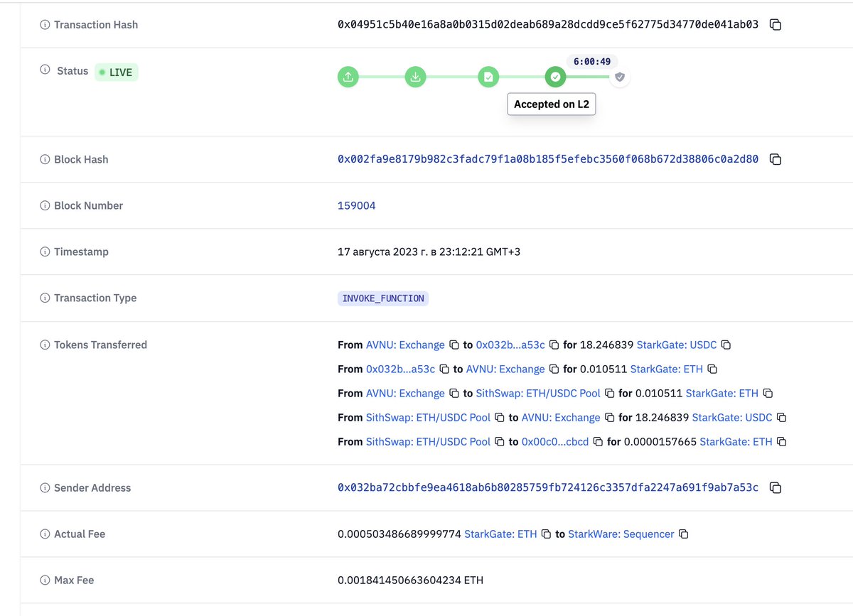This screenshot has height=616, width=853.
Task: Click the INVOKE_FUNCTION type tag
Action: coord(383,298)
